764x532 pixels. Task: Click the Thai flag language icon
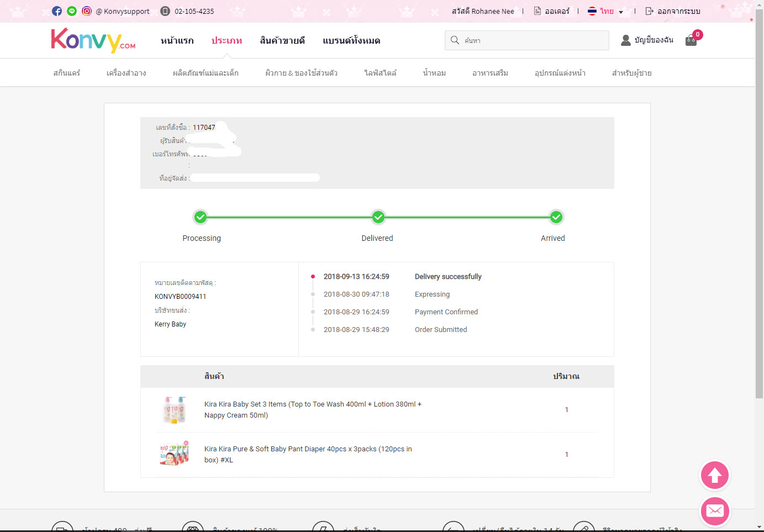[x=592, y=11]
